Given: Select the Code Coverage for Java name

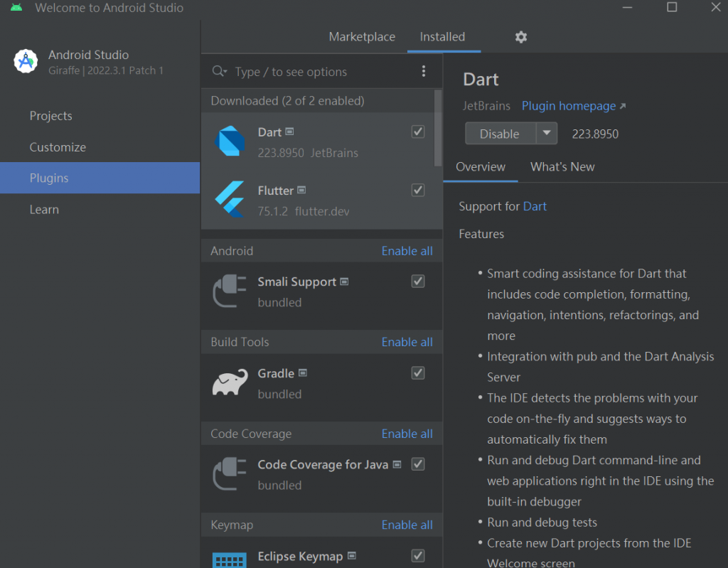Looking at the screenshot, I should point(323,464).
